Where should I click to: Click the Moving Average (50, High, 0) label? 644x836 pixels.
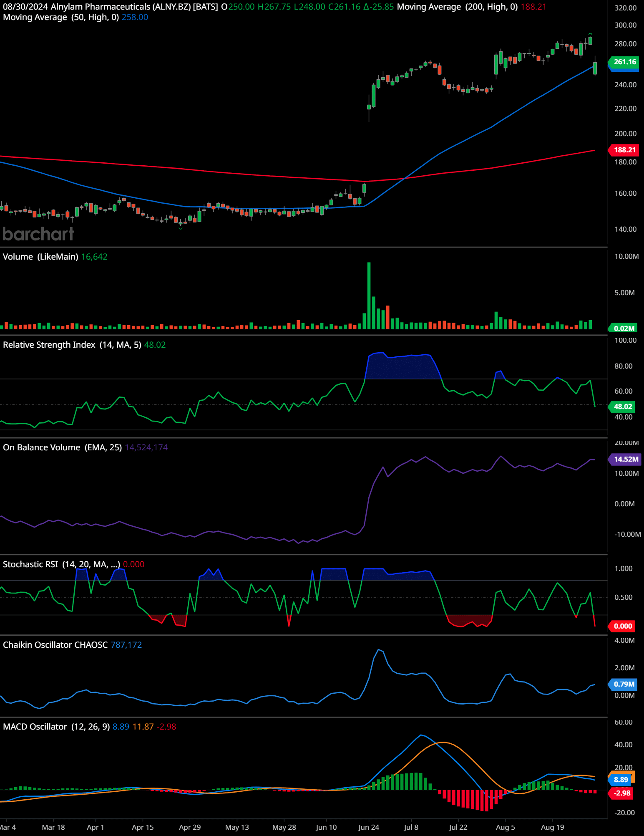(x=61, y=17)
